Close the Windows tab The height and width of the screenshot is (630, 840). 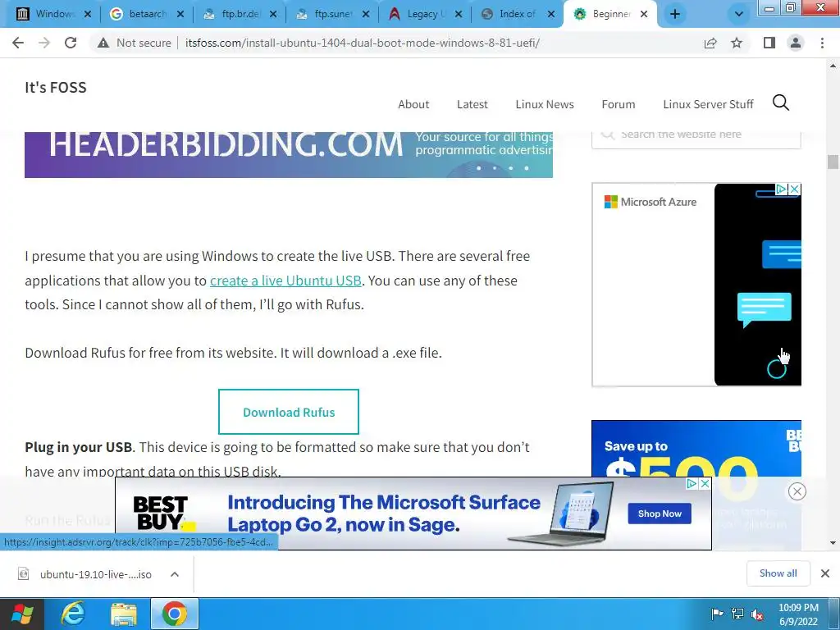88,15
